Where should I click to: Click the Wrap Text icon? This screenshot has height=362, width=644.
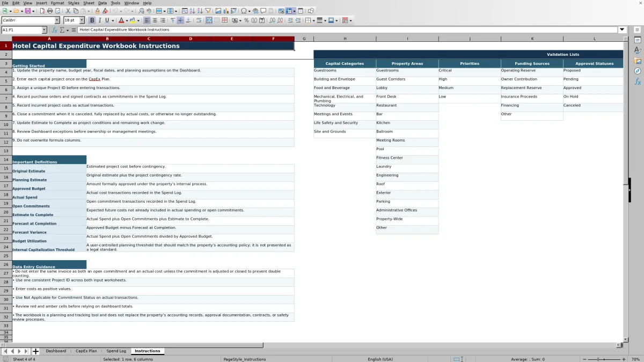pos(199,20)
